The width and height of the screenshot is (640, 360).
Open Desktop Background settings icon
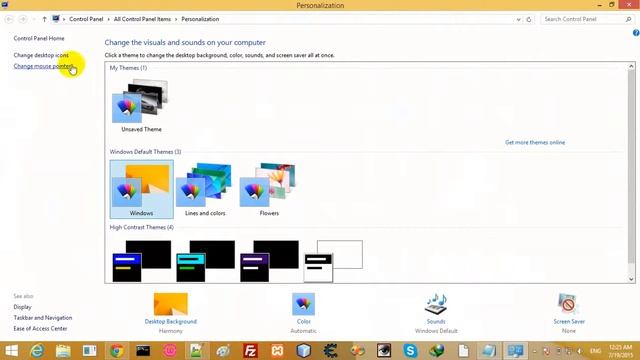tap(171, 304)
